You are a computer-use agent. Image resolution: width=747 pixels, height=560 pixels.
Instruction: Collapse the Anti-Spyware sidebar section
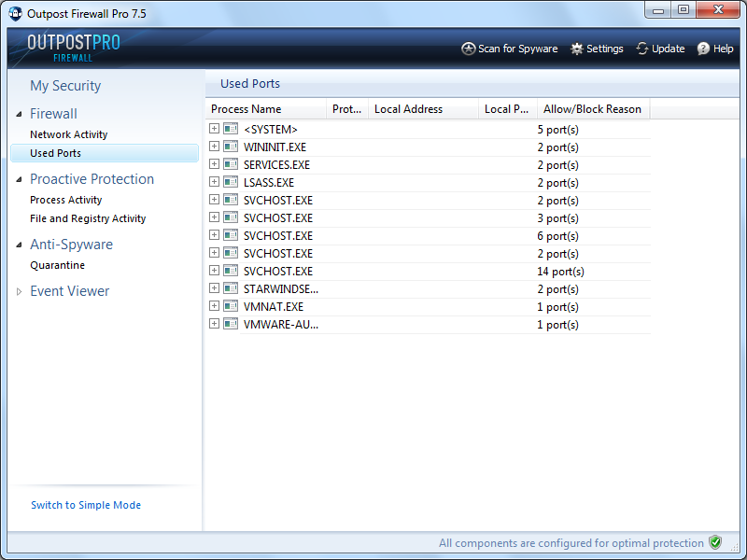20,245
